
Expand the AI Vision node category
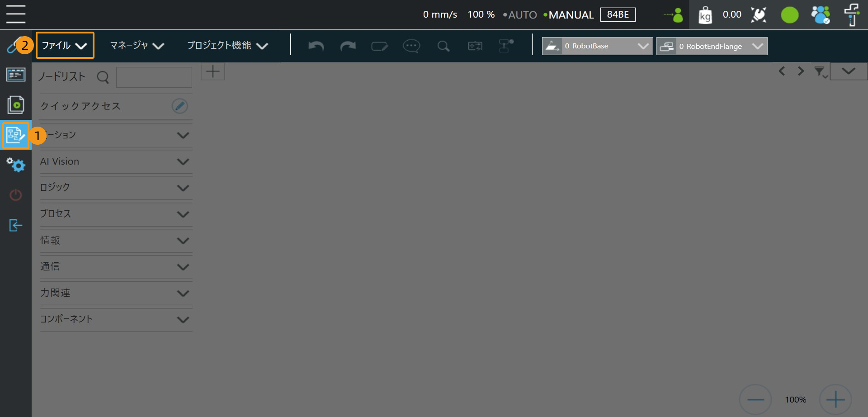pos(116,161)
